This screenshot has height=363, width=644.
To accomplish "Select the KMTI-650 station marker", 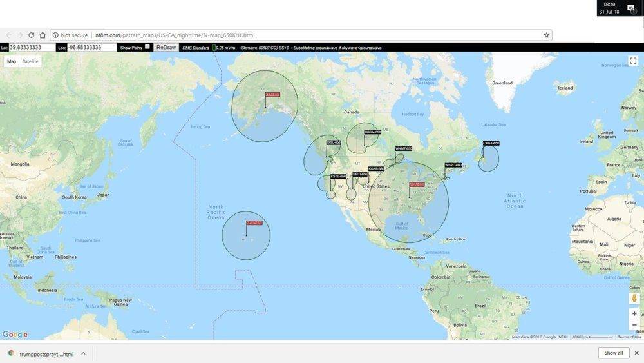I will point(360,174).
